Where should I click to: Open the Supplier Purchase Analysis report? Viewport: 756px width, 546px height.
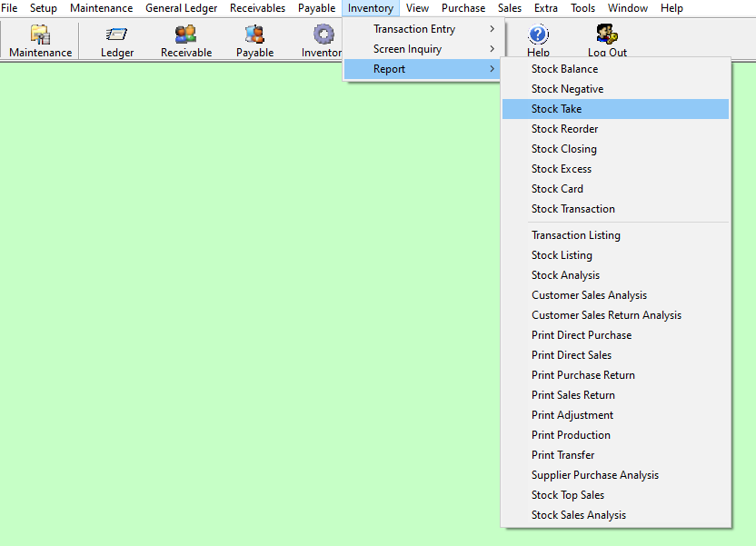616,475
